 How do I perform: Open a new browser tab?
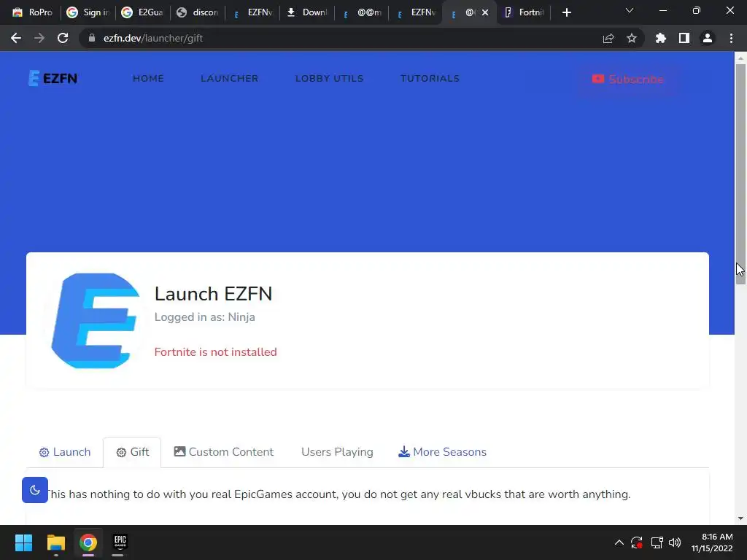[x=566, y=12]
